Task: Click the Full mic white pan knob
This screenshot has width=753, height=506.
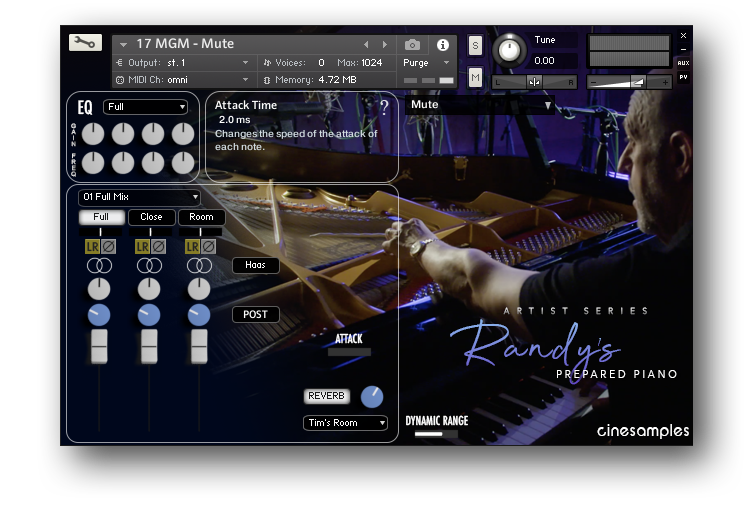Action: point(99,289)
